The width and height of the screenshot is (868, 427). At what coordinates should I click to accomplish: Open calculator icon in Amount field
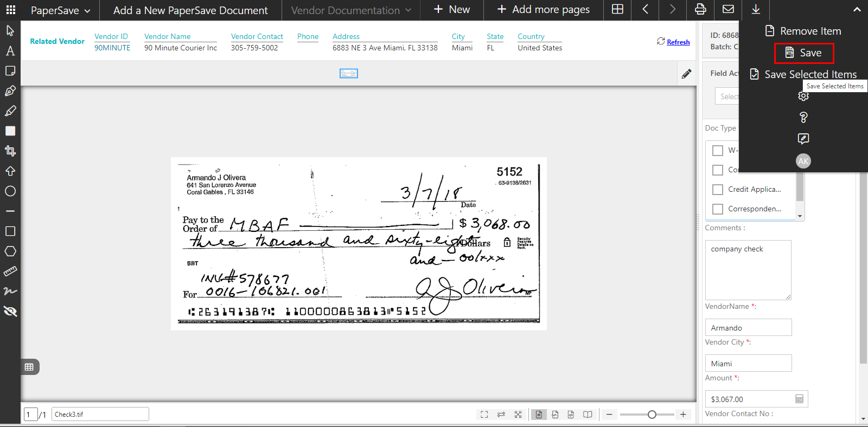[x=799, y=399]
